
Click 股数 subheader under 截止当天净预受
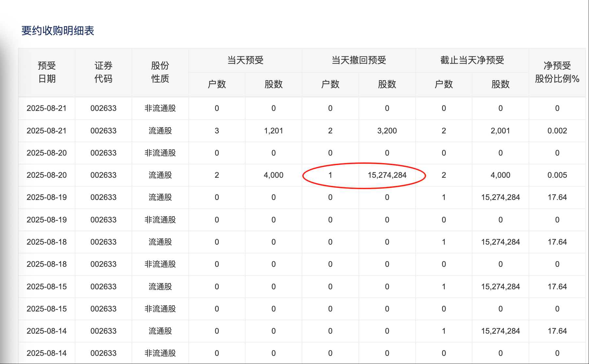coord(500,84)
